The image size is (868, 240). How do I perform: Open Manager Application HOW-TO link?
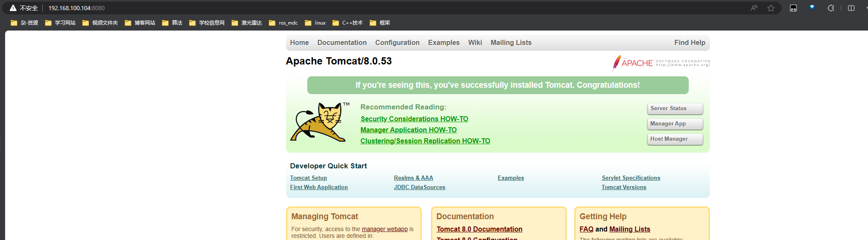coord(409,130)
